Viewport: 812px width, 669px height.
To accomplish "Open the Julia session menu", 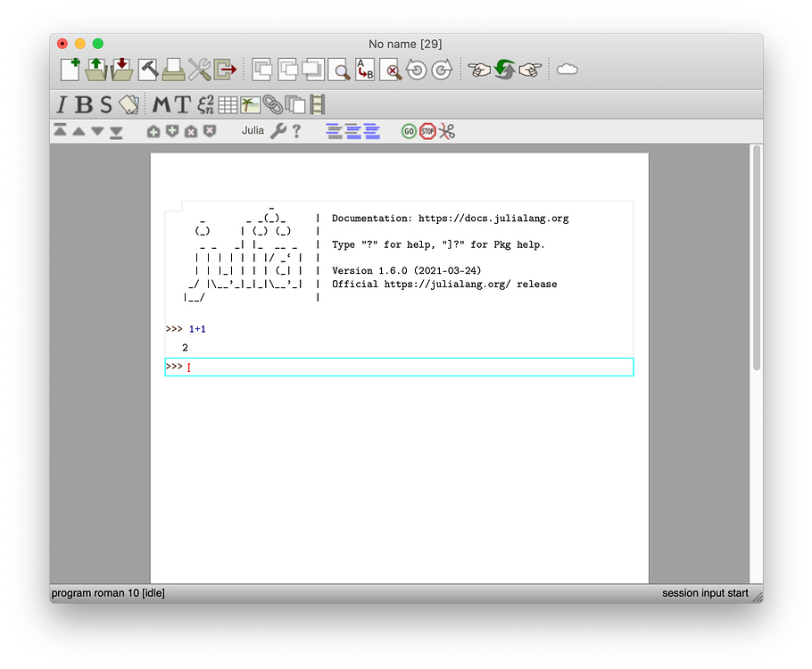I will click(253, 130).
